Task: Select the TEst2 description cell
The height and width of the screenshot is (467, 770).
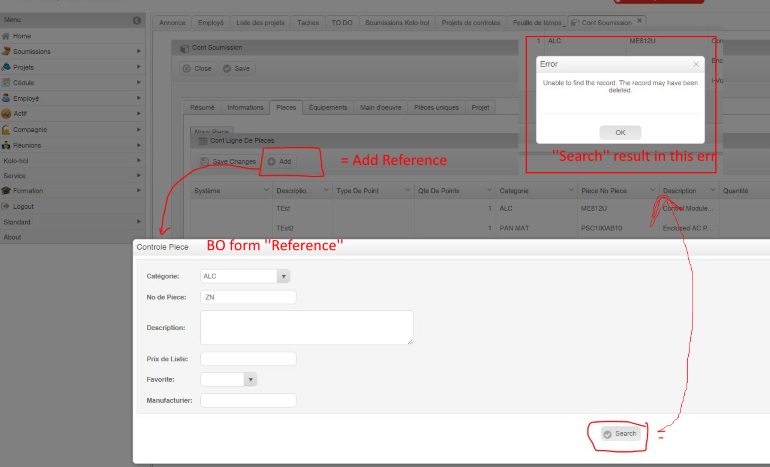Action: point(285,228)
